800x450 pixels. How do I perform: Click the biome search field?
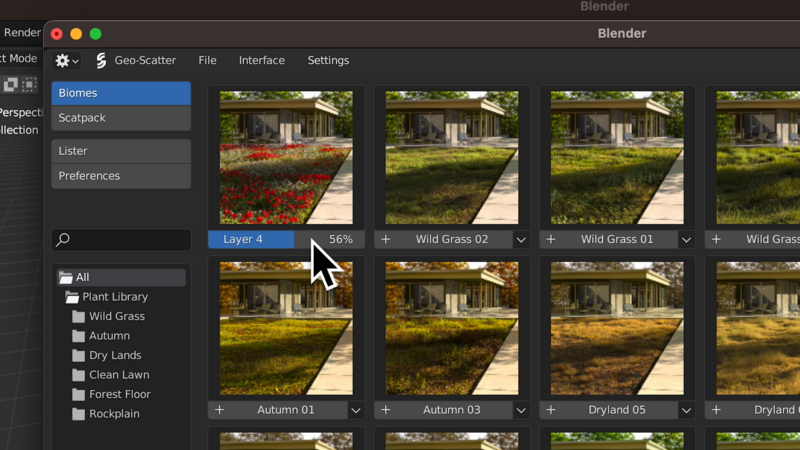tap(121, 239)
